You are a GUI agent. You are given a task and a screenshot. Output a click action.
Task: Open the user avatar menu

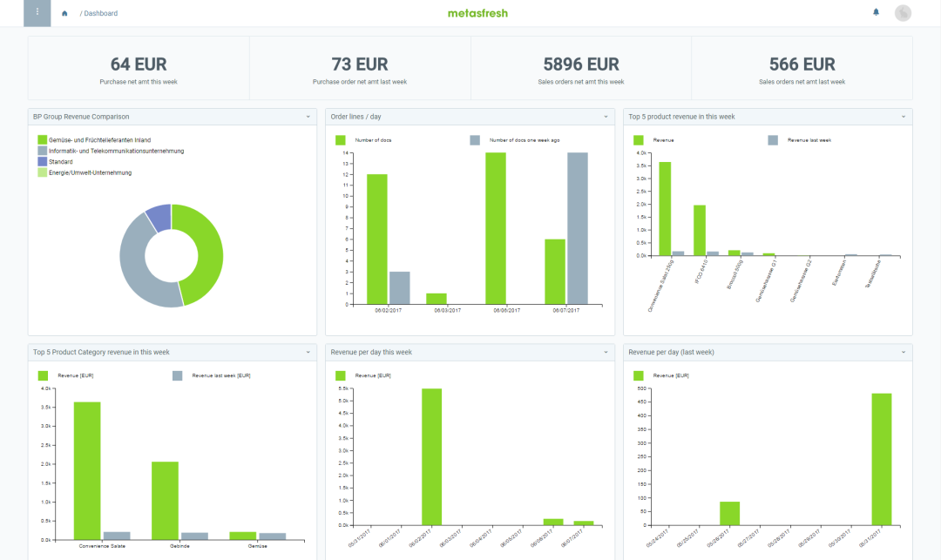(903, 12)
